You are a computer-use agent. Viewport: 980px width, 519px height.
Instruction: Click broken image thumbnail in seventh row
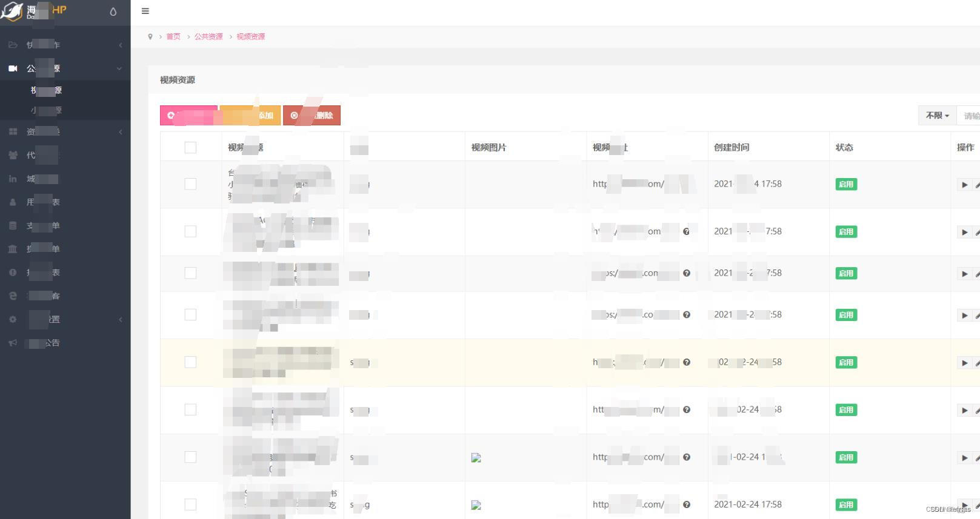tap(476, 458)
